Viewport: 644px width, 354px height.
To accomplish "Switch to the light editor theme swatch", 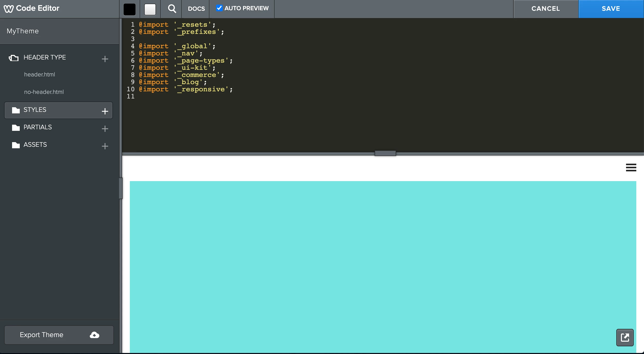I will (150, 9).
